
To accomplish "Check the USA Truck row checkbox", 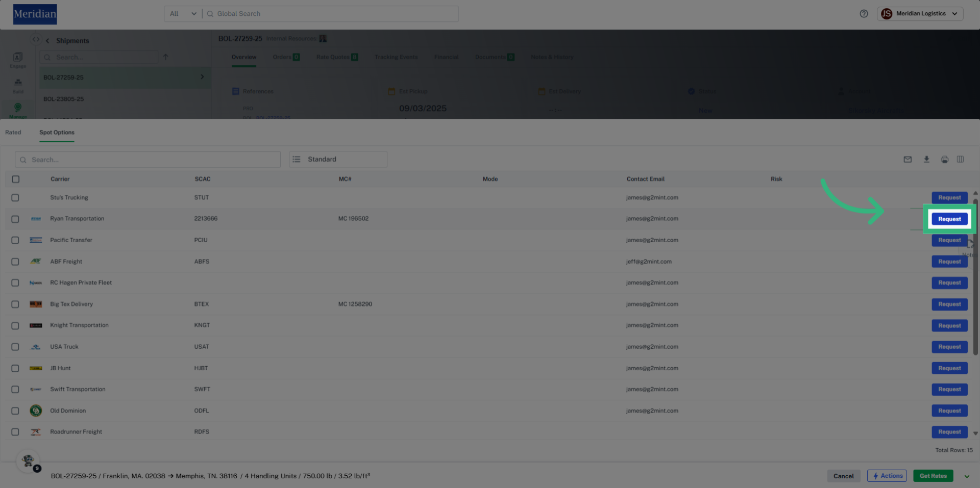I will pos(15,347).
